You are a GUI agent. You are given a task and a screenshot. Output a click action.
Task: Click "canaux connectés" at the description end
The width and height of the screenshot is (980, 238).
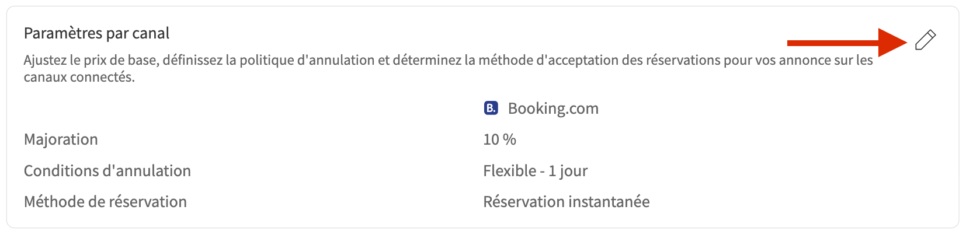tap(79, 77)
